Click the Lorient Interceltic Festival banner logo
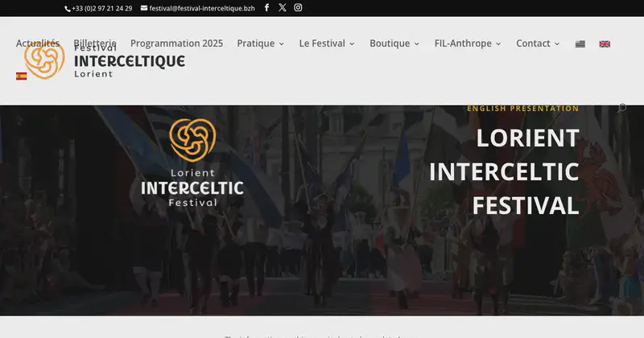The image size is (644, 338). click(192, 163)
